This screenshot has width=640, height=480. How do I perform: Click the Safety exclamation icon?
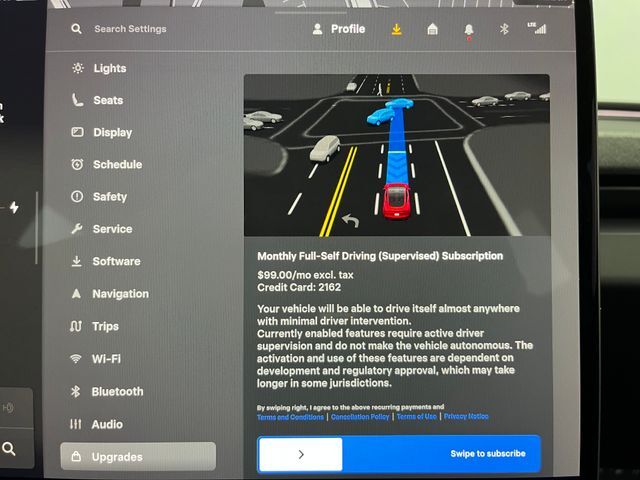tap(77, 196)
